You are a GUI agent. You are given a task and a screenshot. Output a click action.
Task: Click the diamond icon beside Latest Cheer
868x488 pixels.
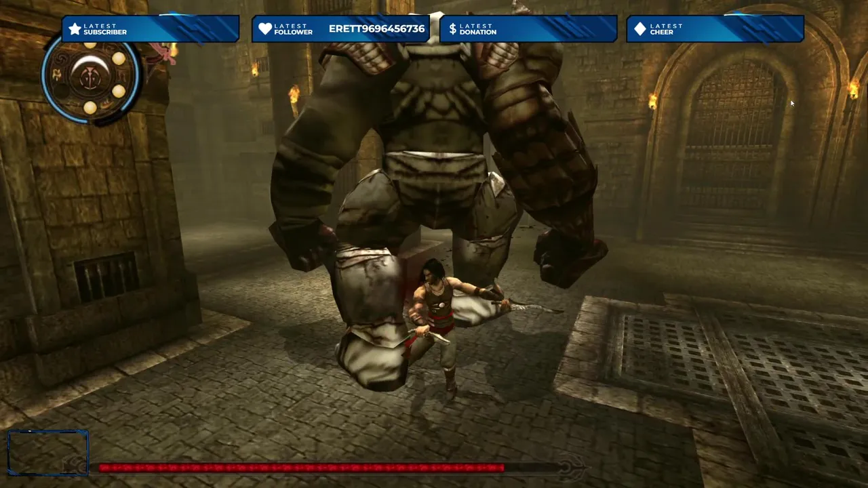tap(639, 29)
